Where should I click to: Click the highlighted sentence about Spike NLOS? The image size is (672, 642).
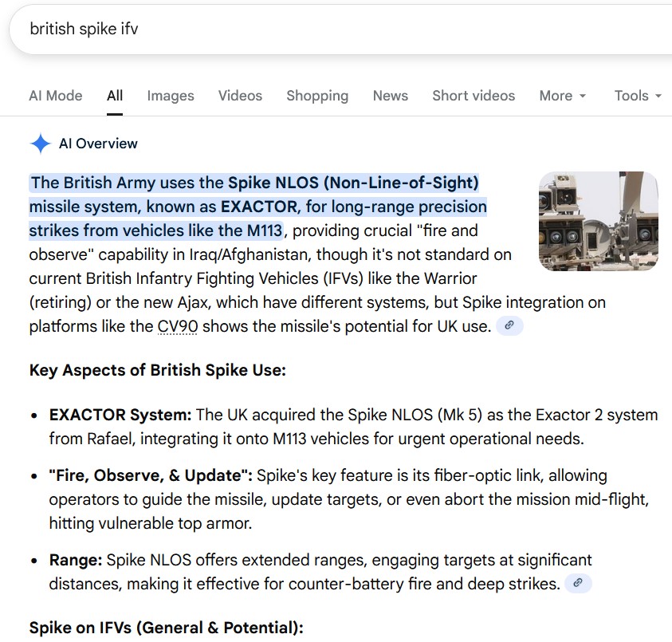pos(255,207)
